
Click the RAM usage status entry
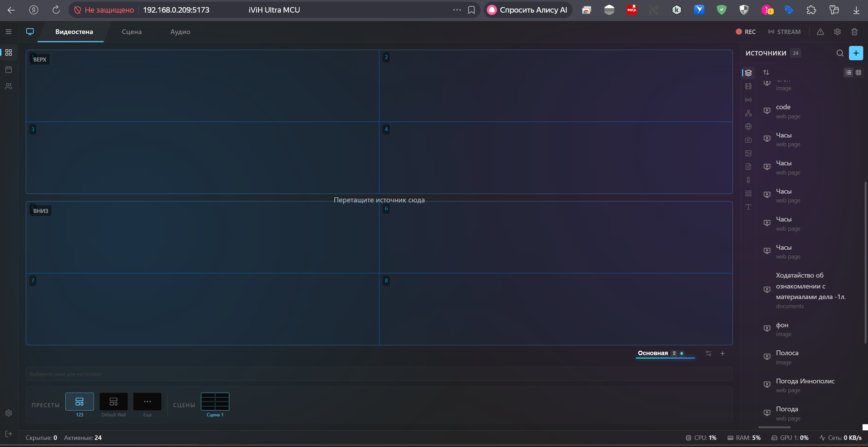(744, 438)
